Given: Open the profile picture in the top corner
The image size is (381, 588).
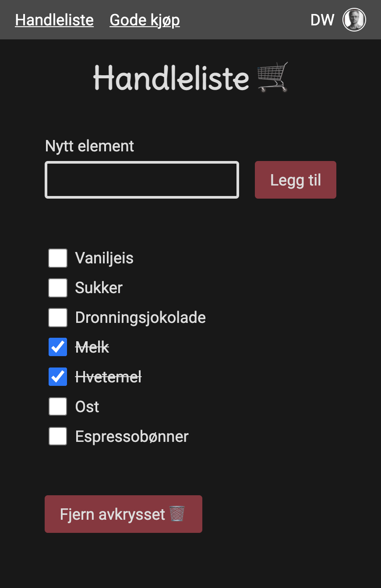Looking at the screenshot, I should [355, 19].
